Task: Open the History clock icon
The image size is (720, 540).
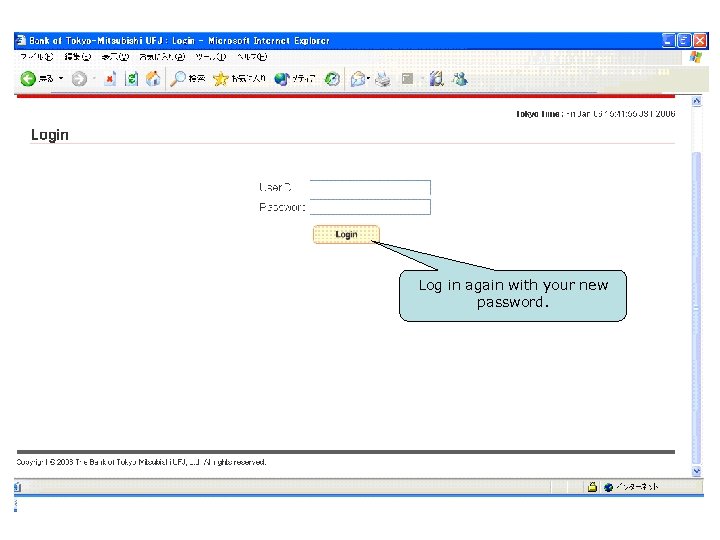Action: (x=332, y=79)
